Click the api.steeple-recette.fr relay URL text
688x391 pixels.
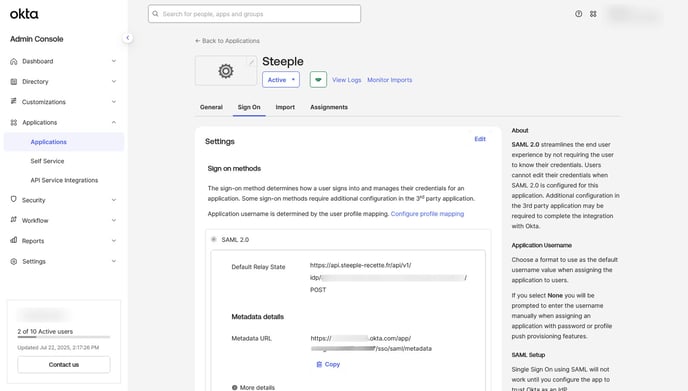tap(360, 265)
